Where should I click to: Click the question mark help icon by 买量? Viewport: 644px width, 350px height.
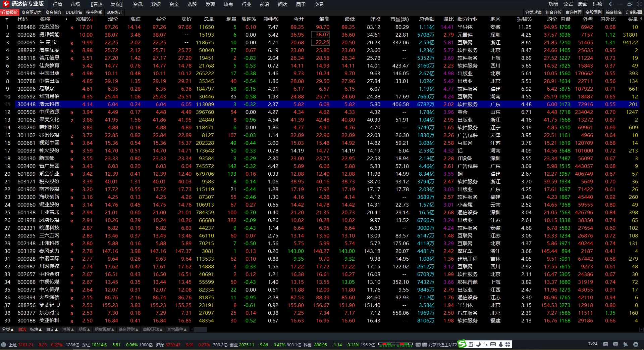[641, 19]
